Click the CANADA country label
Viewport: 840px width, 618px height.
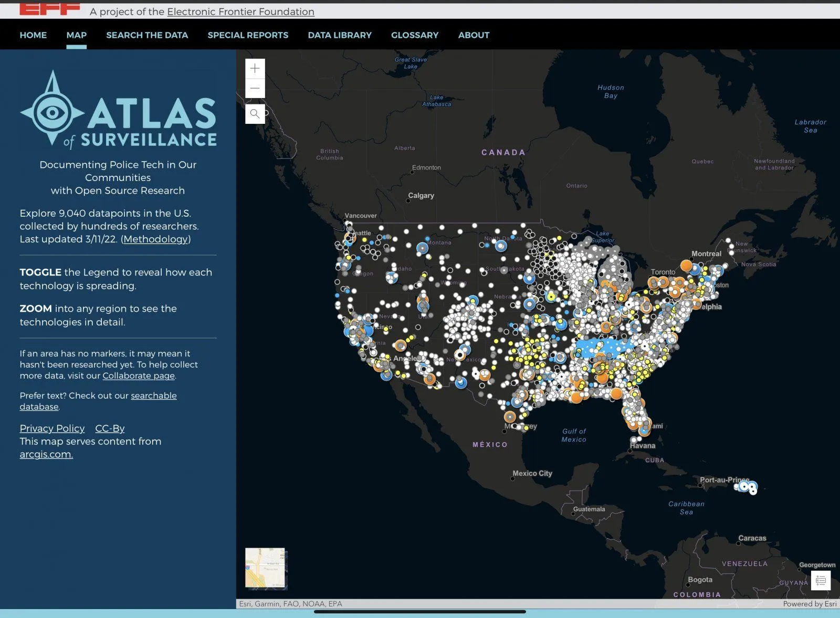503,152
